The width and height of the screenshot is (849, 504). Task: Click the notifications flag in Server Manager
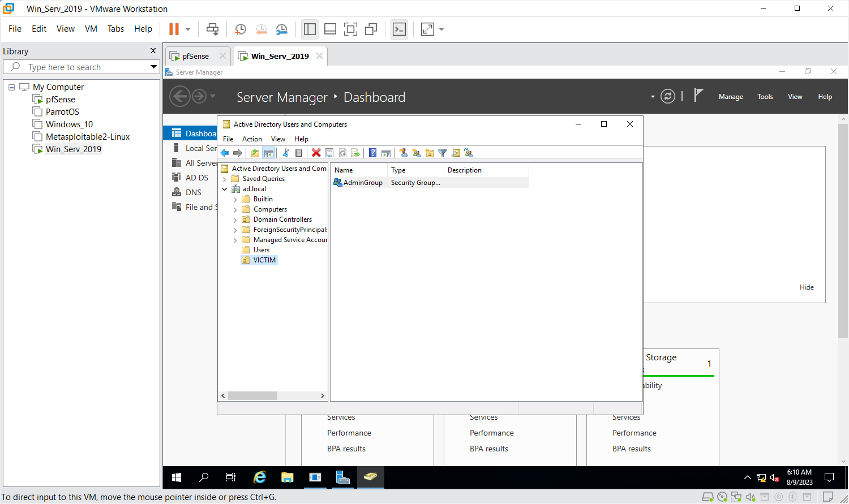(x=698, y=96)
